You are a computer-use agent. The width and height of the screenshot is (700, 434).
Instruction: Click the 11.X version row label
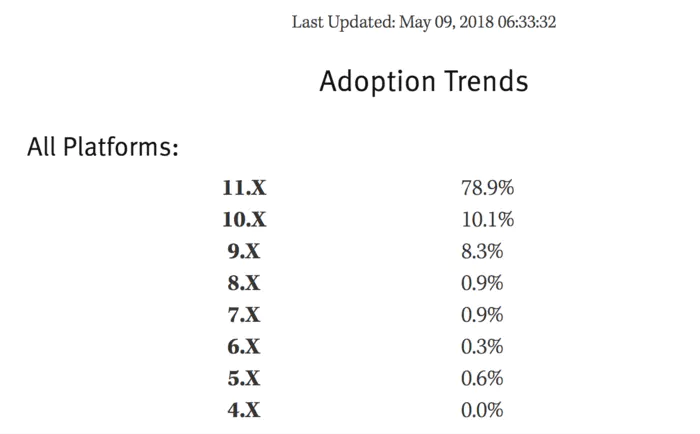point(244,187)
